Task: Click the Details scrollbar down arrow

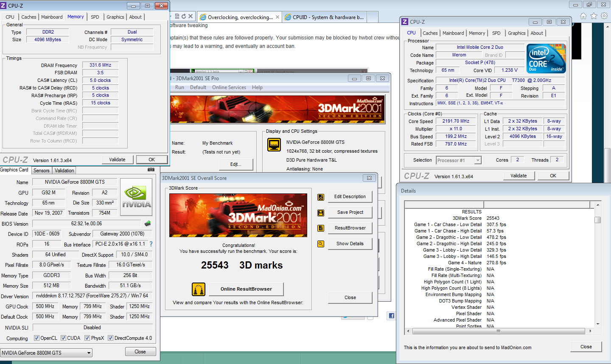Action: tap(598, 324)
